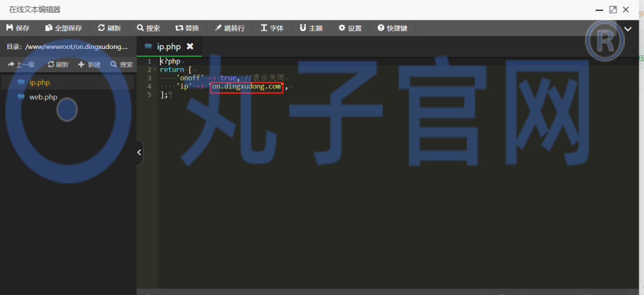This screenshot has width=644, height=295.
Task: Expand the toolbar chevron at top right
Action: click(x=627, y=29)
